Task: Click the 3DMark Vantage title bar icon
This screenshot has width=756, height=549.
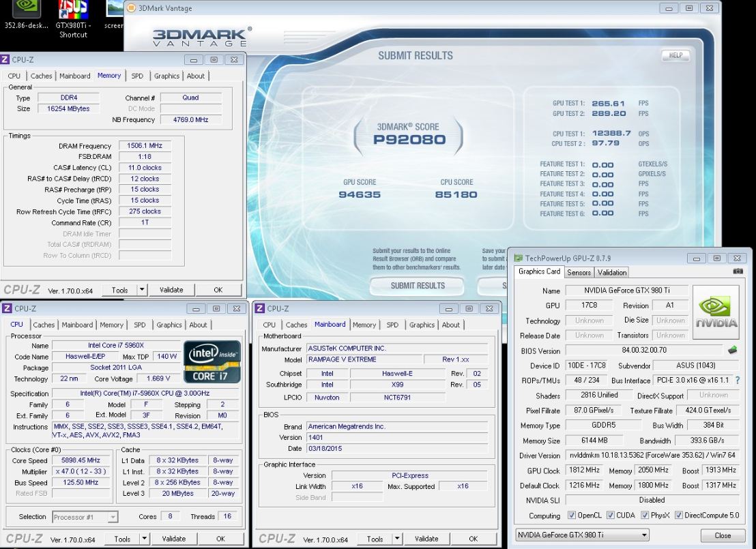Action: coord(131,8)
